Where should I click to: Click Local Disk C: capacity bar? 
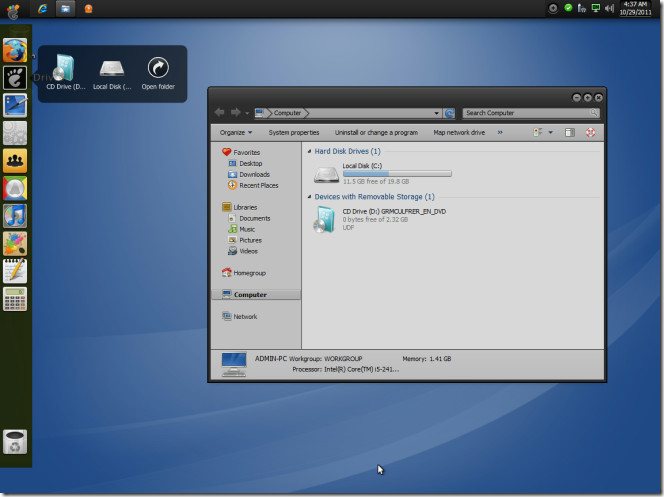coord(397,174)
